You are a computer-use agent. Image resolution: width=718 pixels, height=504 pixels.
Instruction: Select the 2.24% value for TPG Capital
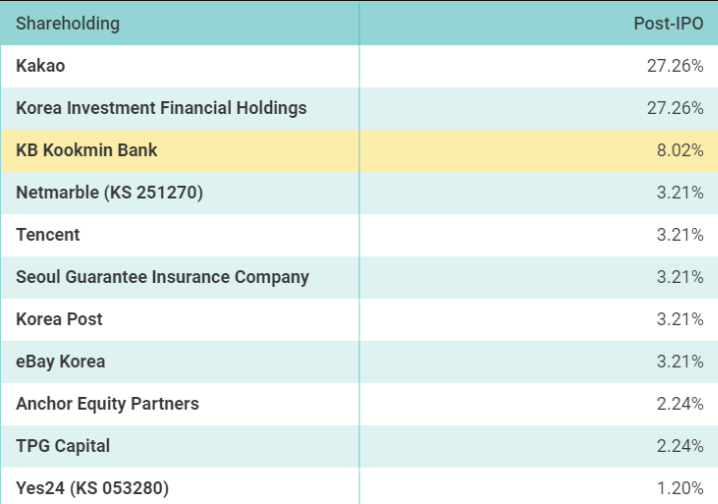(x=680, y=446)
